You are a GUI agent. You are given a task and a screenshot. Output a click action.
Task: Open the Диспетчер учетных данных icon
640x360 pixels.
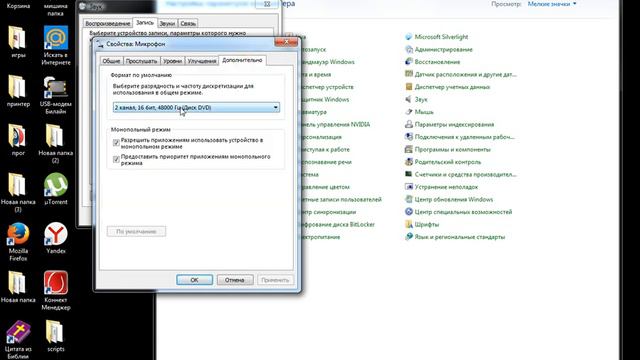click(409, 87)
